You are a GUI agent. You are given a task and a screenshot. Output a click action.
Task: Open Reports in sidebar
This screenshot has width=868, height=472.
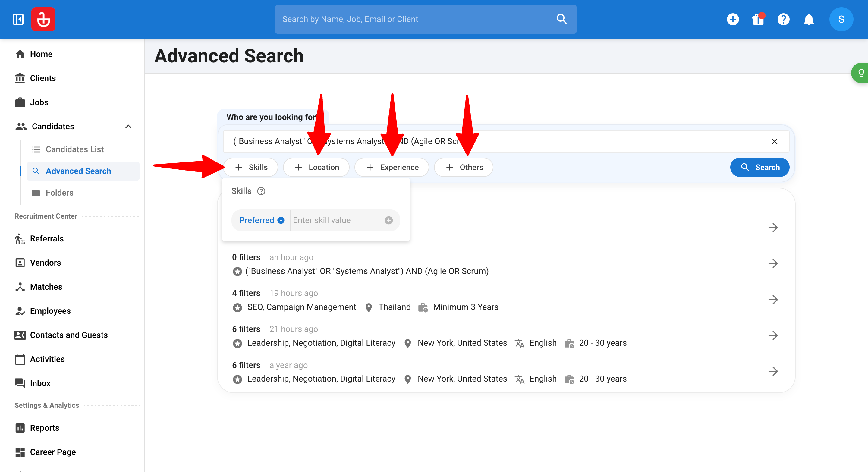[x=45, y=428]
